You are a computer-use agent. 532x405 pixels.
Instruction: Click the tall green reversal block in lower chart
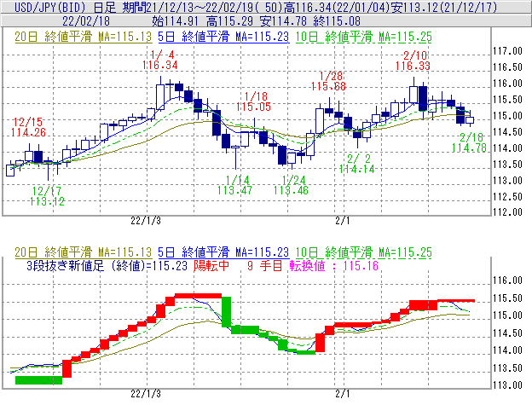(226, 312)
